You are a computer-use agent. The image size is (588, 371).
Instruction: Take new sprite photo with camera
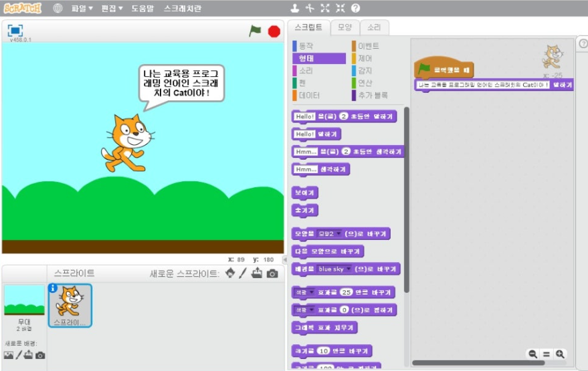tap(272, 274)
